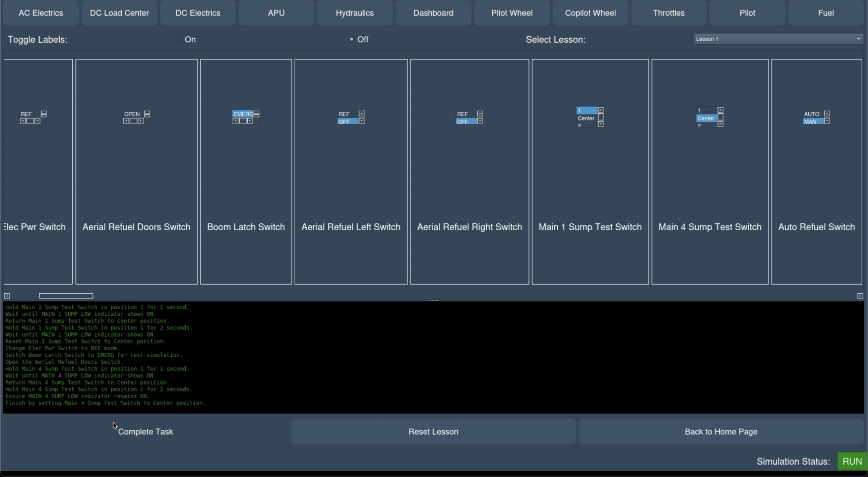Select Center in Main 1 Sump Test Switch
The height and width of the screenshot is (477, 868).
tap(586, 118)
